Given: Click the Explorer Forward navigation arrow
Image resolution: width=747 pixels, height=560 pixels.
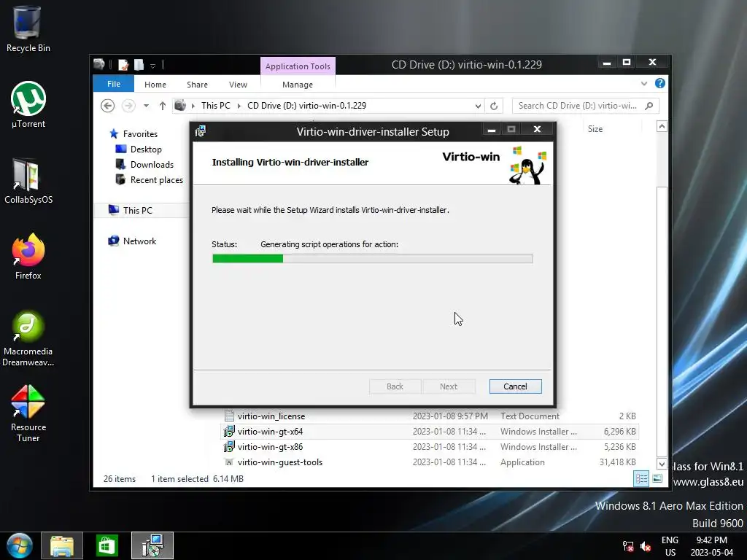Looking at the screenshot, I should [128, 106].
